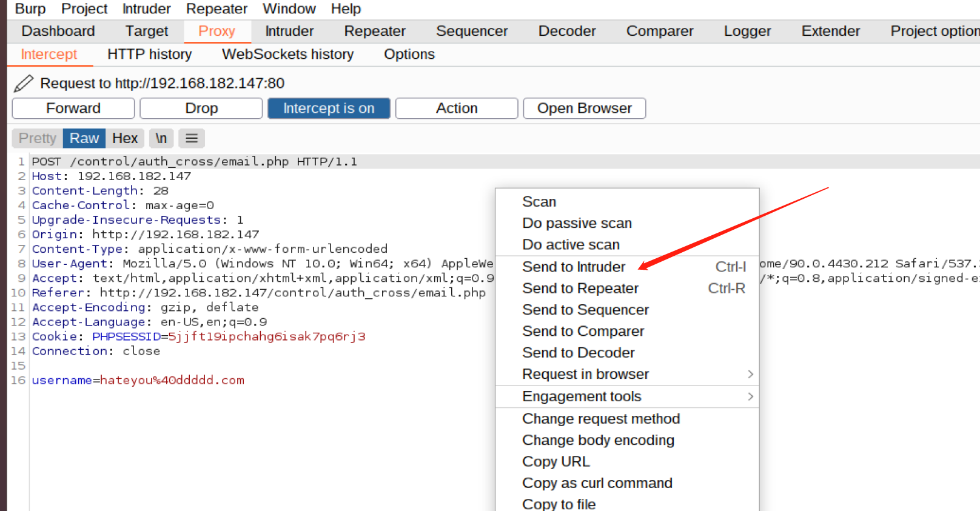980x511 pixels.
Task: Click the pencil edit target icon
Action: (24, 83)
